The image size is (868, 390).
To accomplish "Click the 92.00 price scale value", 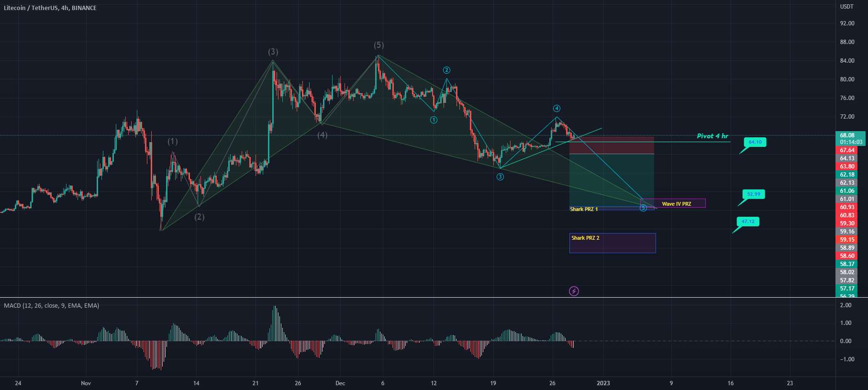I will (847, 23).
